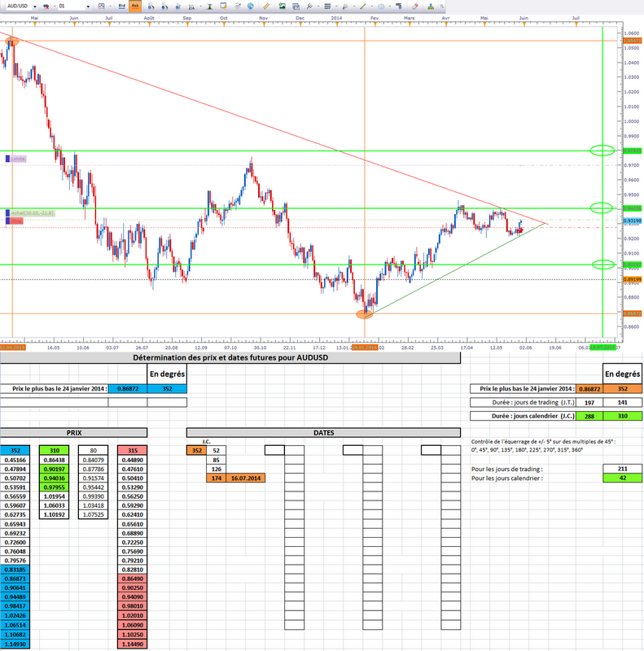The height and width of the screenshot is (651, 644).
Task: Click the hourglass time icon
Action: click(209, 7)
